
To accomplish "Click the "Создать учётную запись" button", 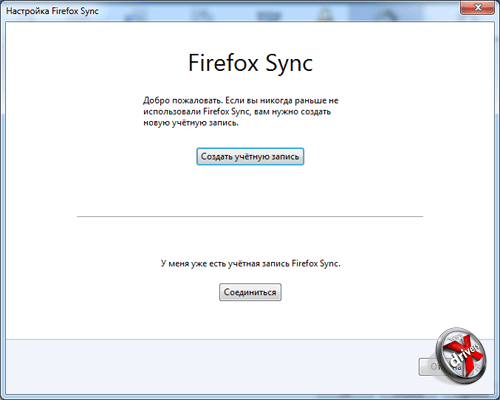I will 250,157.
